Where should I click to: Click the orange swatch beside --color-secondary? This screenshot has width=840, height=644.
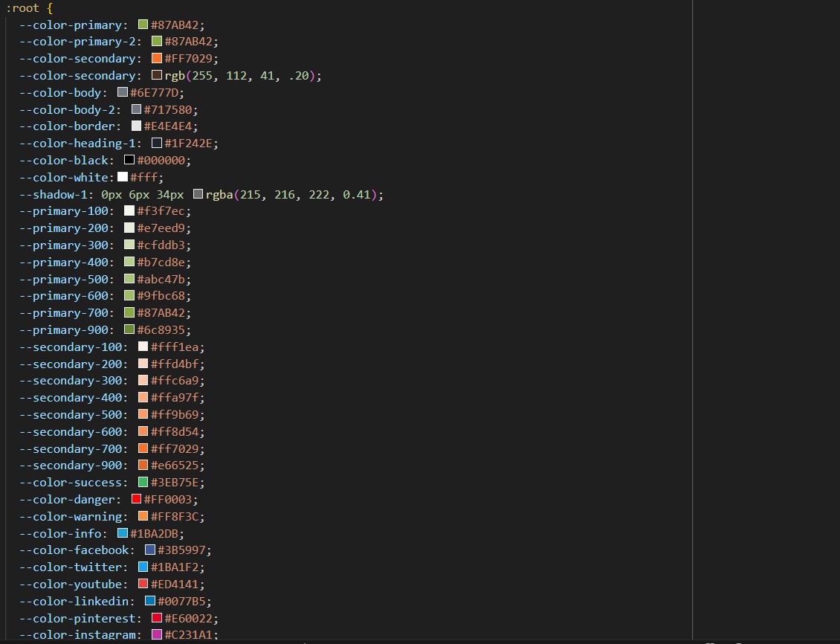coord(156,57)
